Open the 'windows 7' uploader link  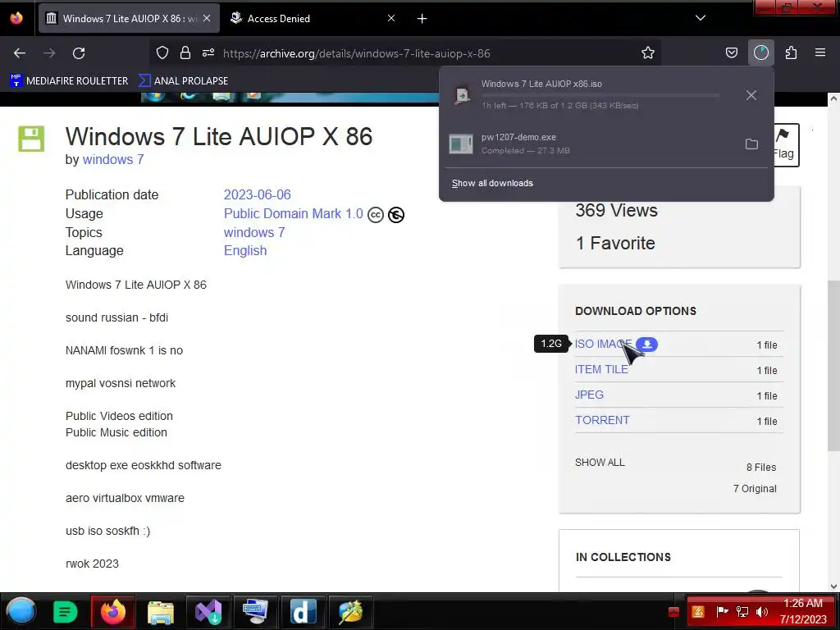113,160
